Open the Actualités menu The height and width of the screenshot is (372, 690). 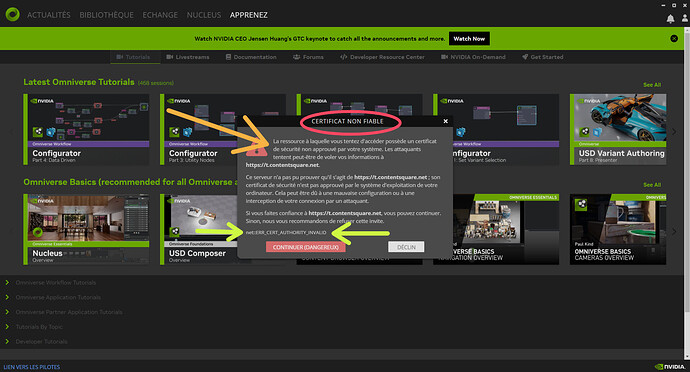pyautogui.click(x=49, y=15)
